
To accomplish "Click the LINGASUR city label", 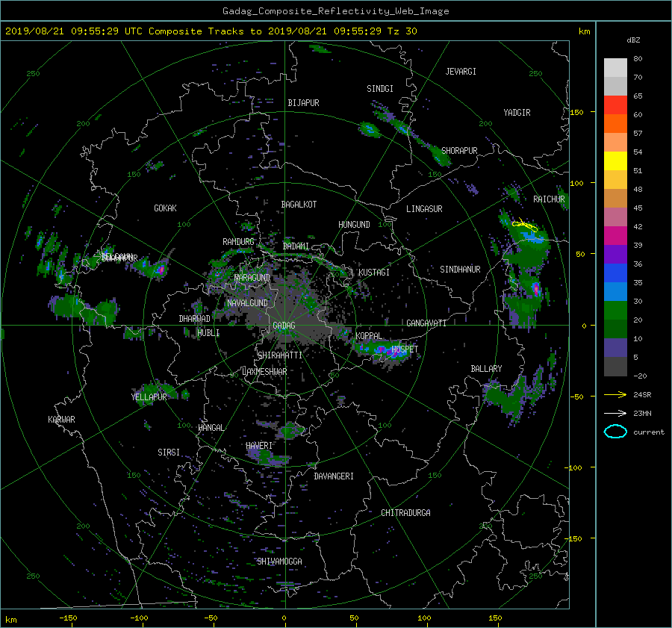I will point(424,209).
